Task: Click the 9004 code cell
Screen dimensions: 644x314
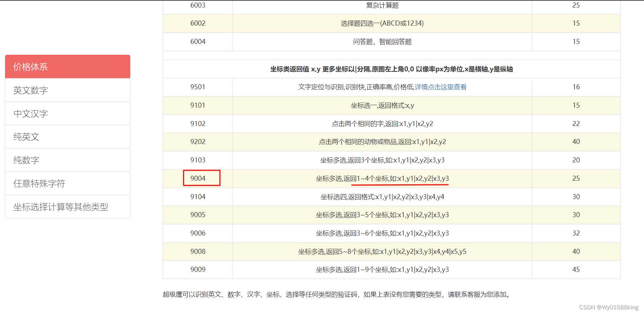Action: coord(198,179)
